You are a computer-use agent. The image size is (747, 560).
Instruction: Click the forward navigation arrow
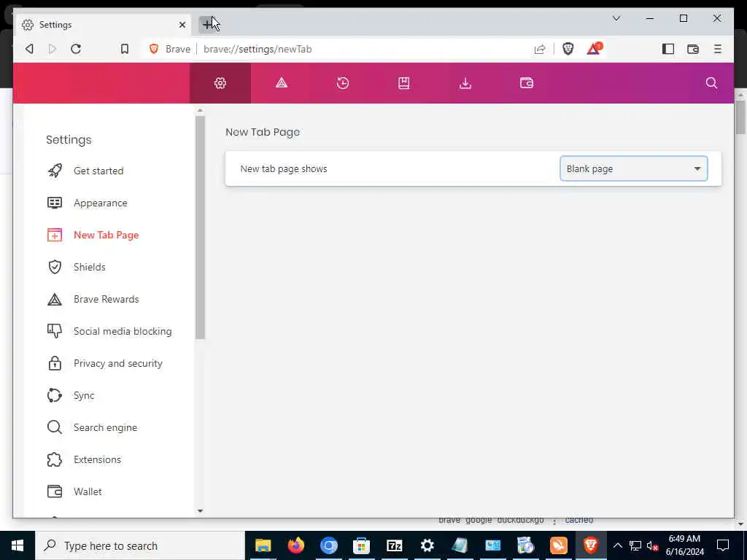tap(53, 49)
